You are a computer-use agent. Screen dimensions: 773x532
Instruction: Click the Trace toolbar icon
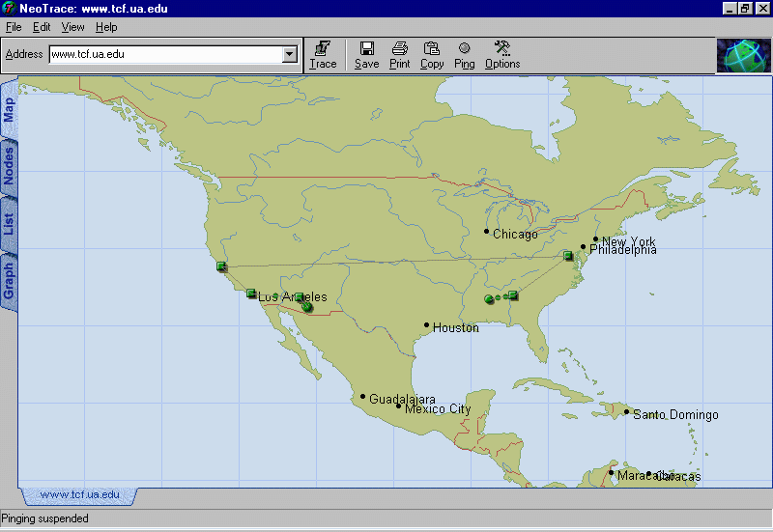click(323, 48)
